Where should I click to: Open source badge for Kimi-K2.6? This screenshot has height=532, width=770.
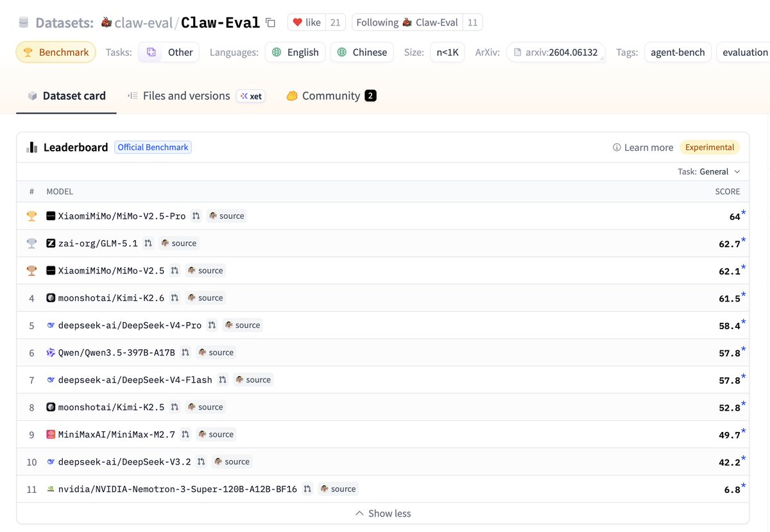tap(205, 298)
